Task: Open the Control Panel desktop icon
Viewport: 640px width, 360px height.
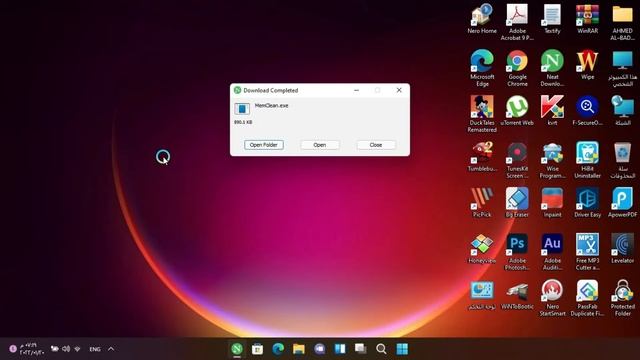Action: point(482,294)
